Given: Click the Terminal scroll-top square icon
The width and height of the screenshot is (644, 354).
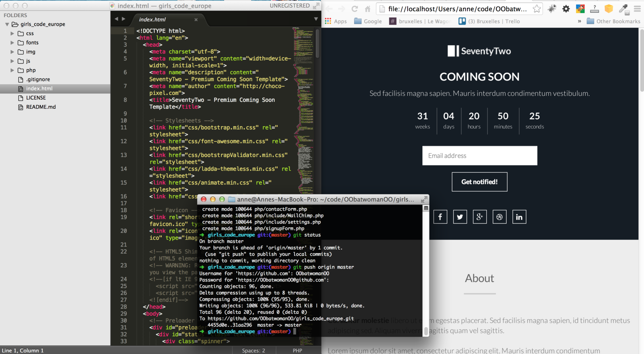Looking at the screenshot, I should click(426, 208).
